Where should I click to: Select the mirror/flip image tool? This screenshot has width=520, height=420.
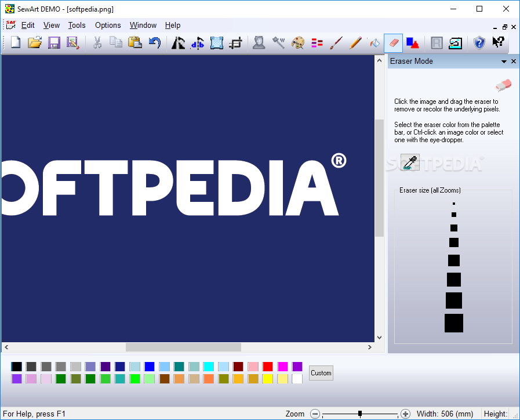(x=197, y=43)
